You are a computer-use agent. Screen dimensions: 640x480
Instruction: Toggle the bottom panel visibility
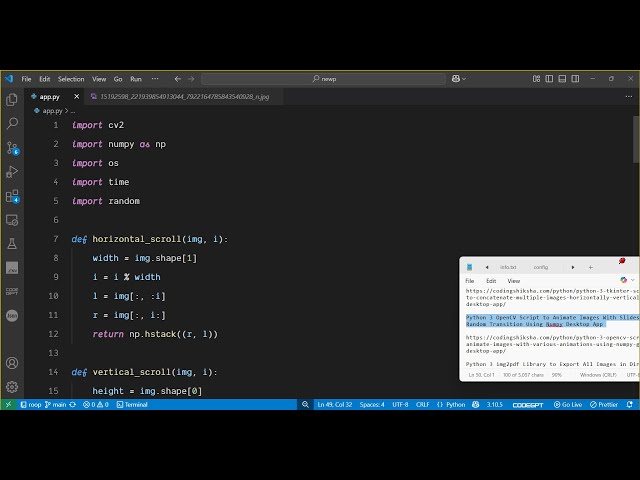562,79
